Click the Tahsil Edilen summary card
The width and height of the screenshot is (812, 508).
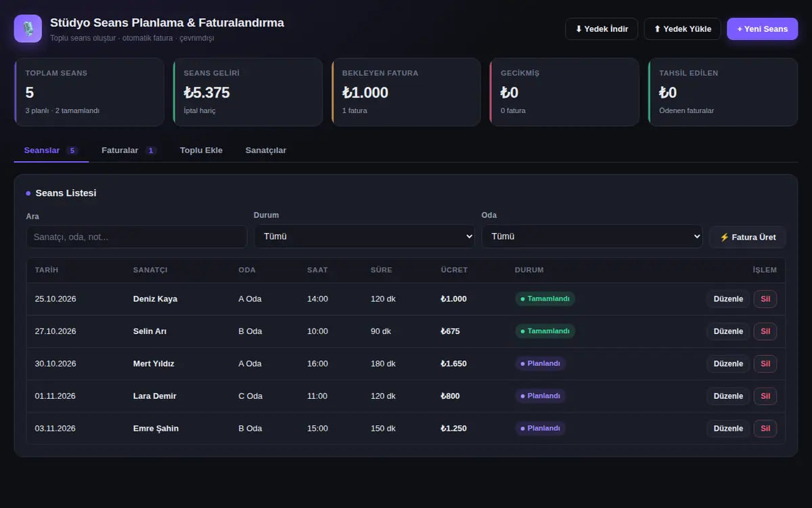click(x=723, y=92)
